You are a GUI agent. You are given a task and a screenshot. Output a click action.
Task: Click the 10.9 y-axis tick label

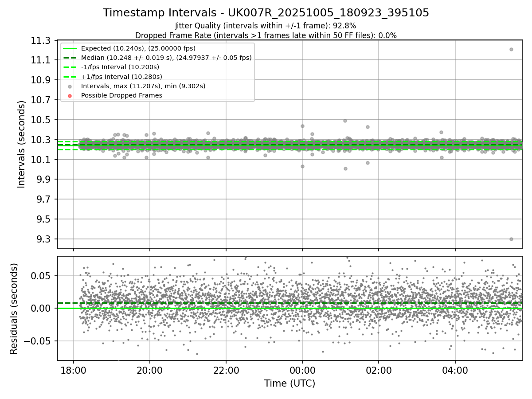click(42, 80)
